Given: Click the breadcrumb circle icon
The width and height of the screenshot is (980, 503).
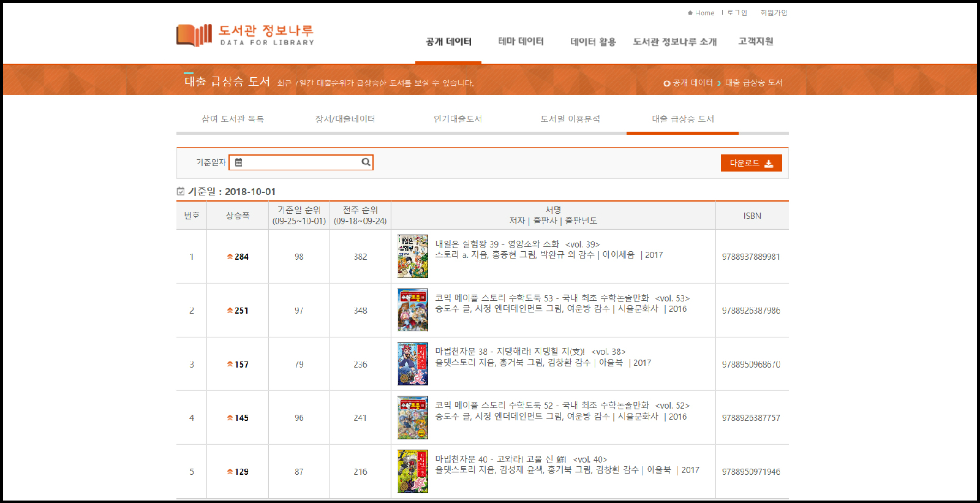Looking at the screenshot, I should [x=667, y=83].
